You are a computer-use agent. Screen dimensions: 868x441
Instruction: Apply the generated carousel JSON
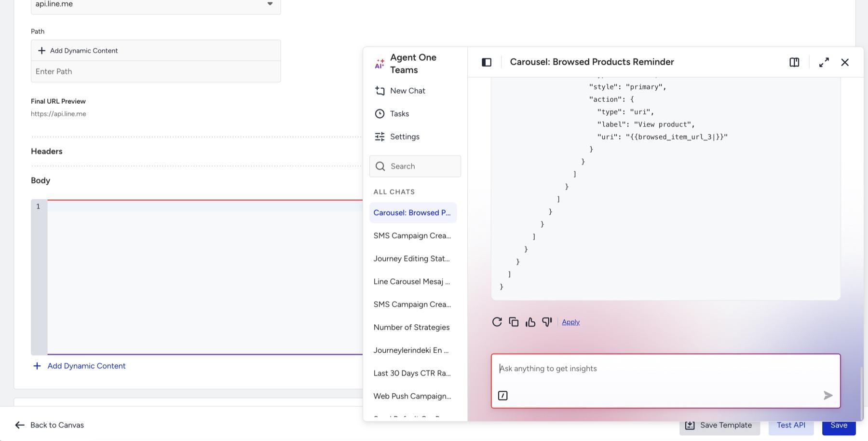(570, 322)
